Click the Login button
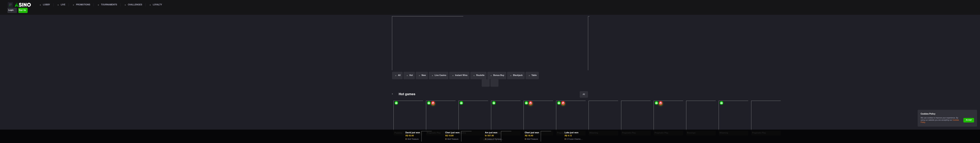Image resolution: width=980 pixels, height=143 pixels. click(x=11, y=10)
